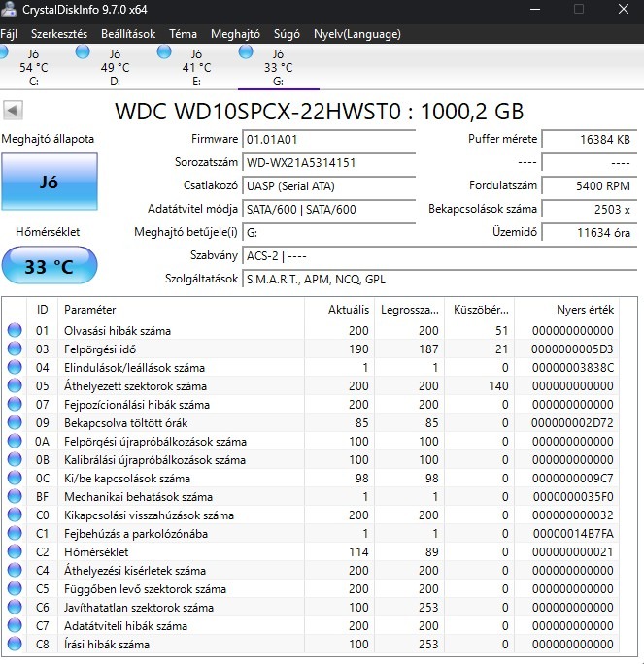Click the Szabvány field ACS-2
Image resolution: width=644 pixels, height=664 pixels.
(x=440, y=255)
